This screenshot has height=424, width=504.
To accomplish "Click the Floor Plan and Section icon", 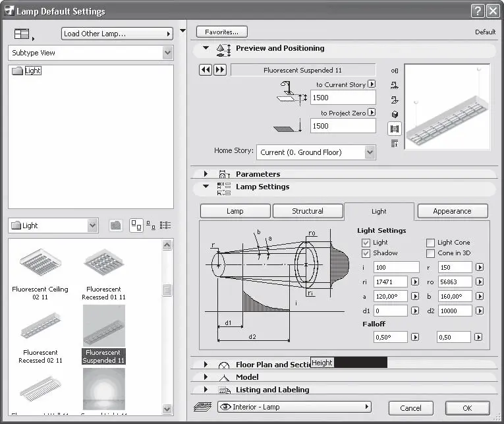I will 224,365.
